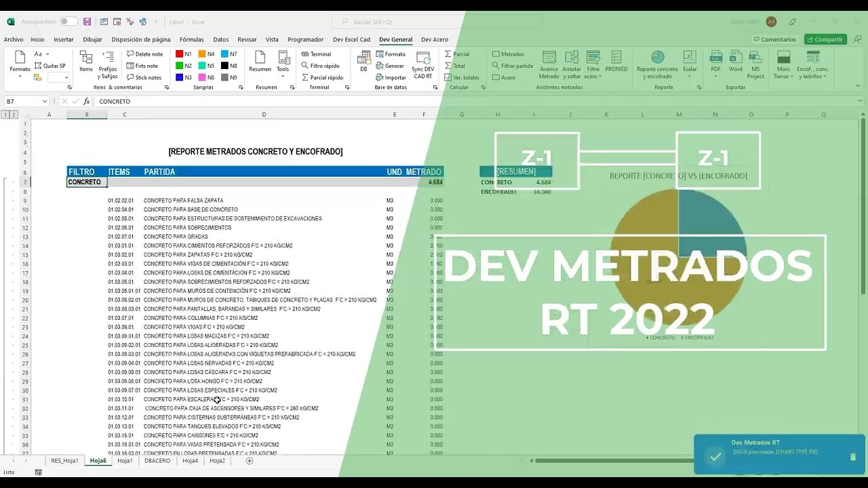Apply the black N8 indent color
The width and height of the screenshot is (868, 488).
point(229,66)
